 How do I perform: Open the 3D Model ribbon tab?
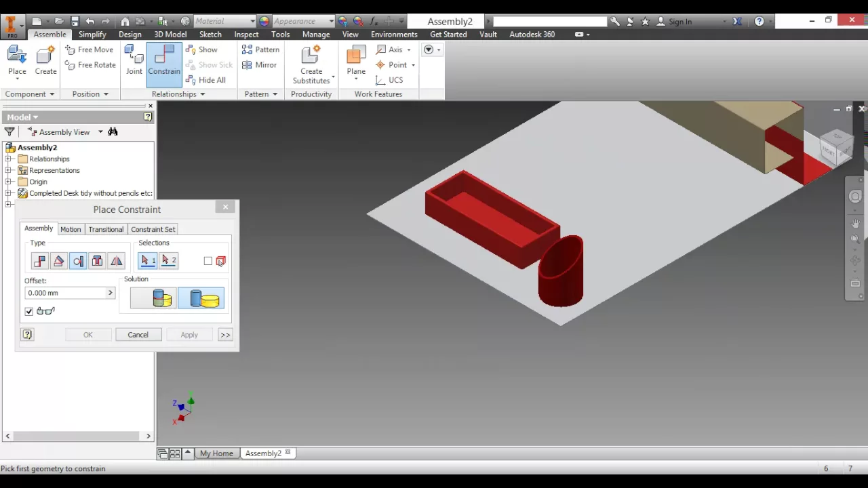click(x=170, y=35)
